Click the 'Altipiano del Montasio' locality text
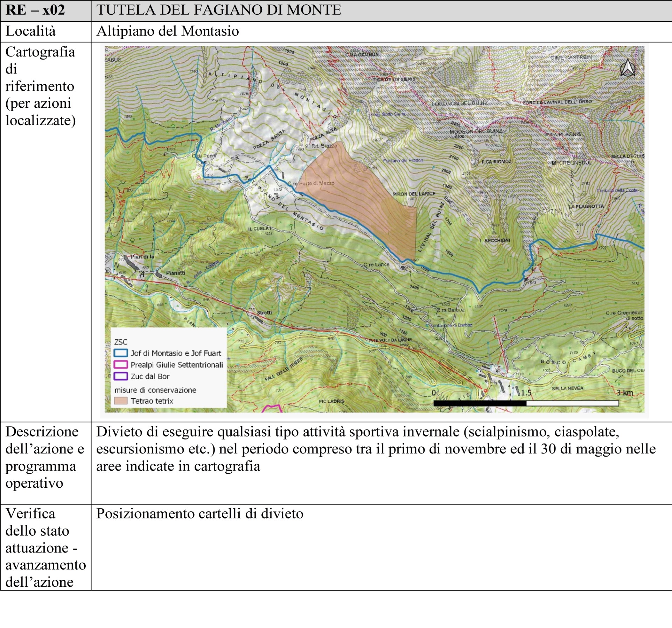This screenshot has width=672, height=628. 168,31
